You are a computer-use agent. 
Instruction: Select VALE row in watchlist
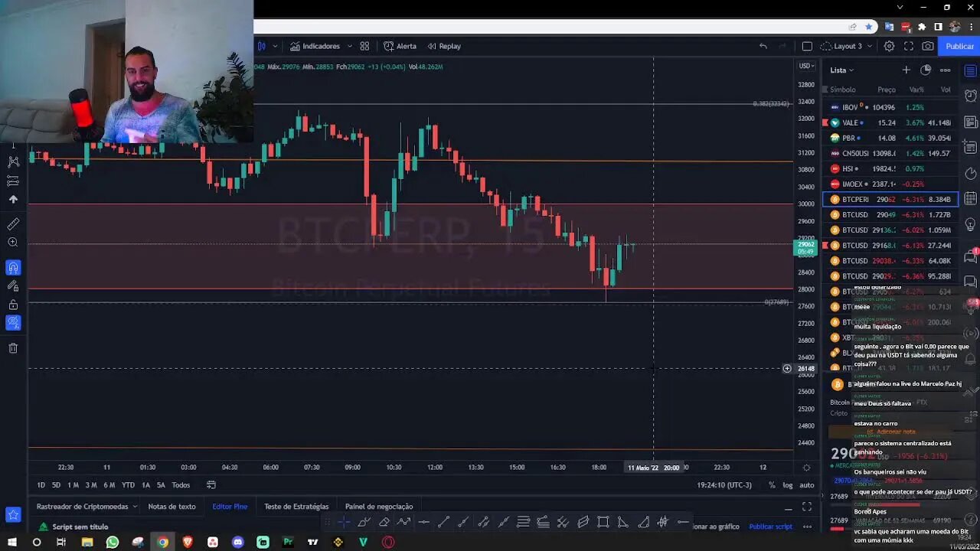(890, 122)
